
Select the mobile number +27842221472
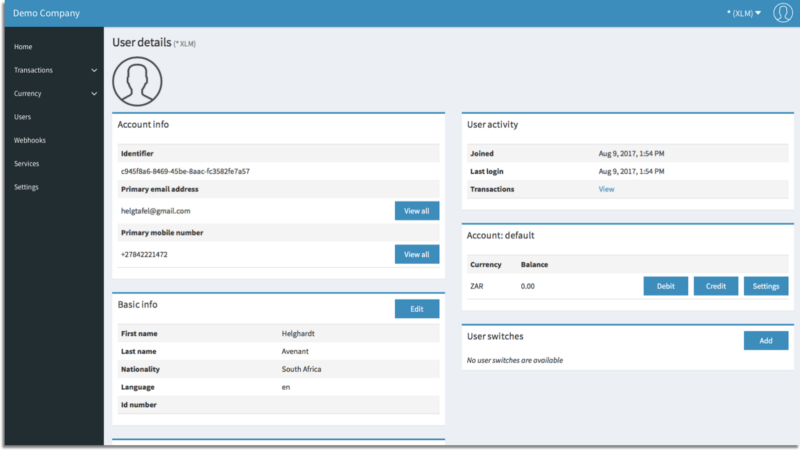click(x=144, y=255)
